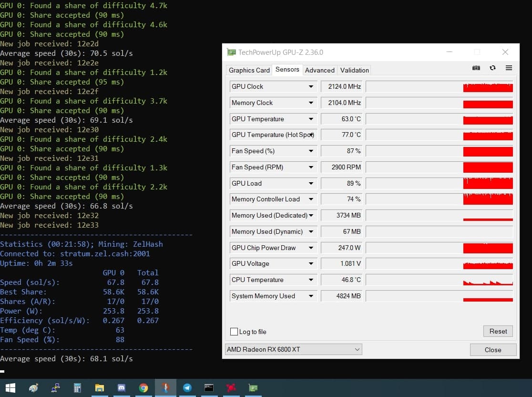
Task: Go to the Validation tab
Action: pos(354,70)
